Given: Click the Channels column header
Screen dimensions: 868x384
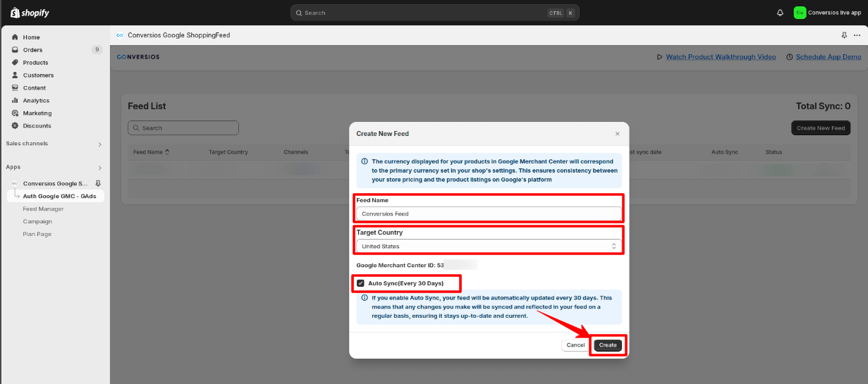Looking at the screenshot, I should (x=296, y=152).
